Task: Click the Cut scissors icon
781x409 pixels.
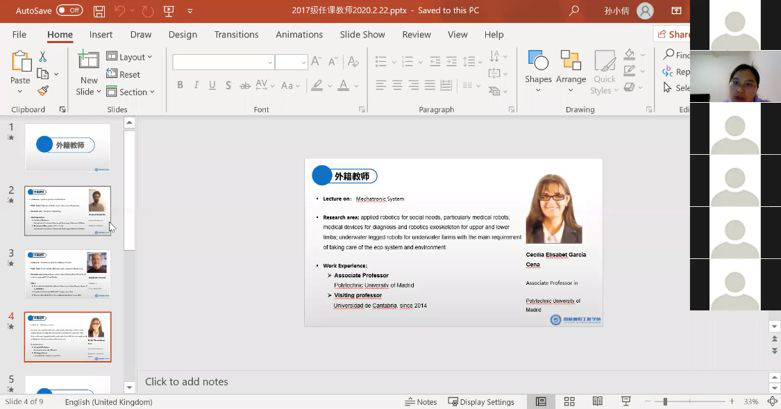Action: [43, 57]
